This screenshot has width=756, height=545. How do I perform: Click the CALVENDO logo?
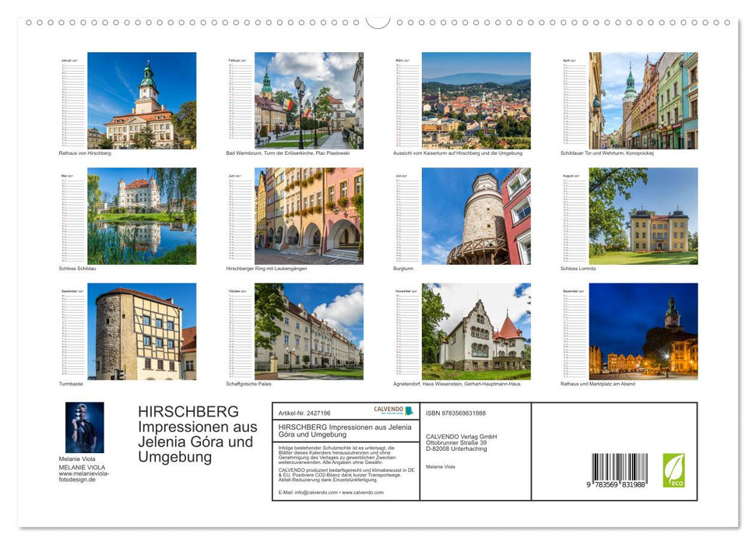394,410
